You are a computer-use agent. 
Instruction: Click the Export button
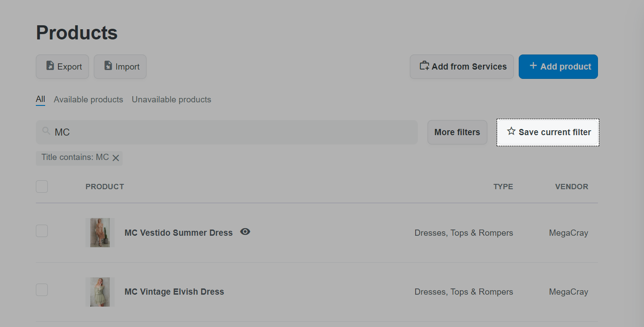62,66
